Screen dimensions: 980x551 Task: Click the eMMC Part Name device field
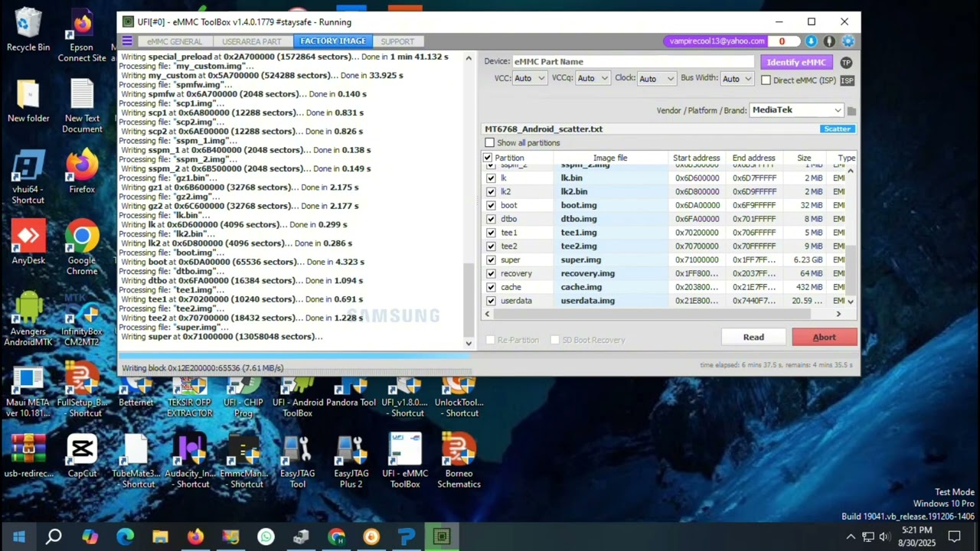coord(633,62)
